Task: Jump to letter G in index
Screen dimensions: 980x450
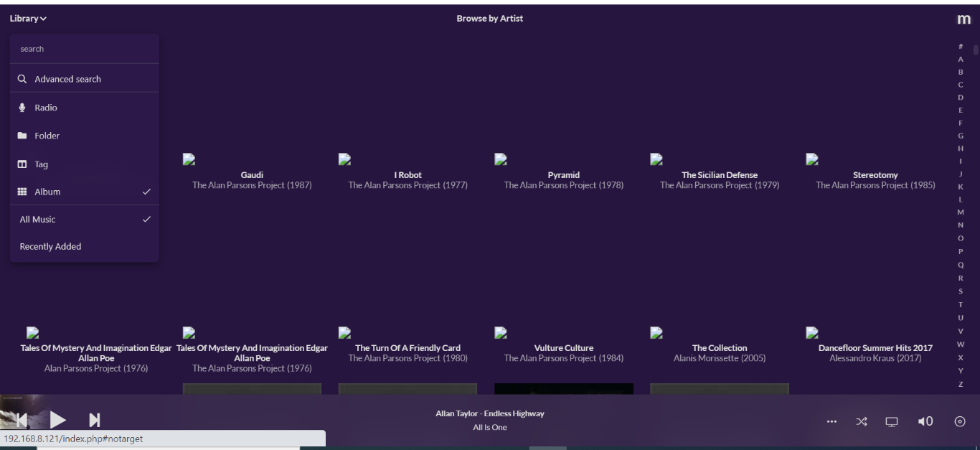Action: 961,136
